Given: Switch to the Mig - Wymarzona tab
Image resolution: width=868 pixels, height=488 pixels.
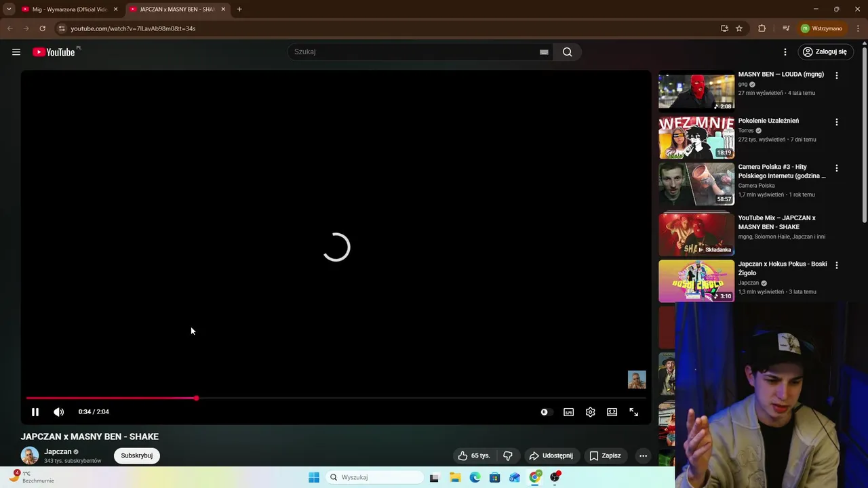Looking at the screenshot, I should pyautogui.click(x=70, y=9).
